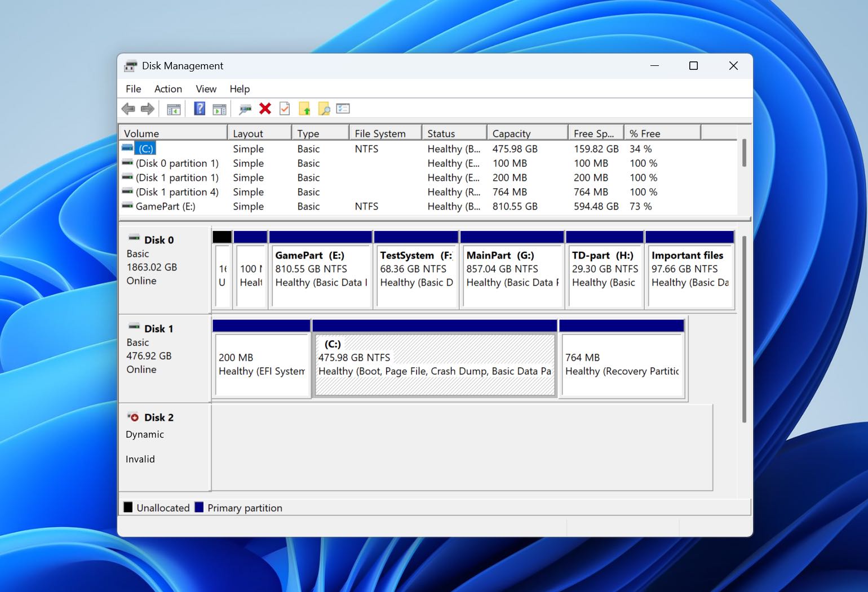
Task: Click the navigate forward arrow
Action: coord(147,108)
